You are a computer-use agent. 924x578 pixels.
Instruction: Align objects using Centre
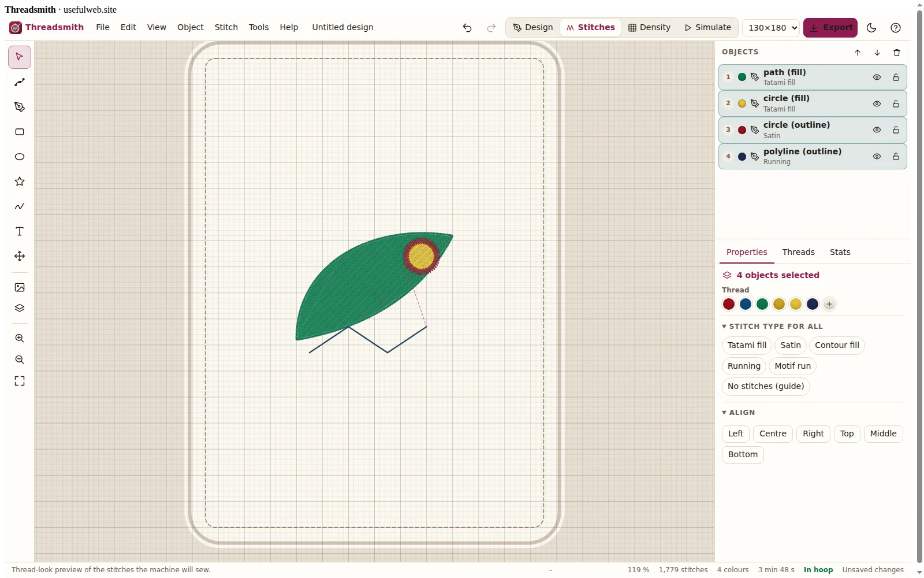tap(773, 434)
